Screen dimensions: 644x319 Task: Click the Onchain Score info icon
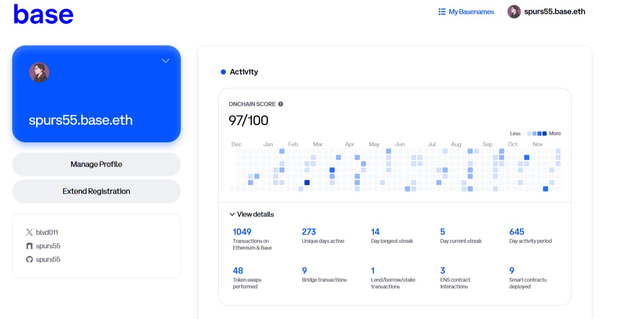click(281, 104)
